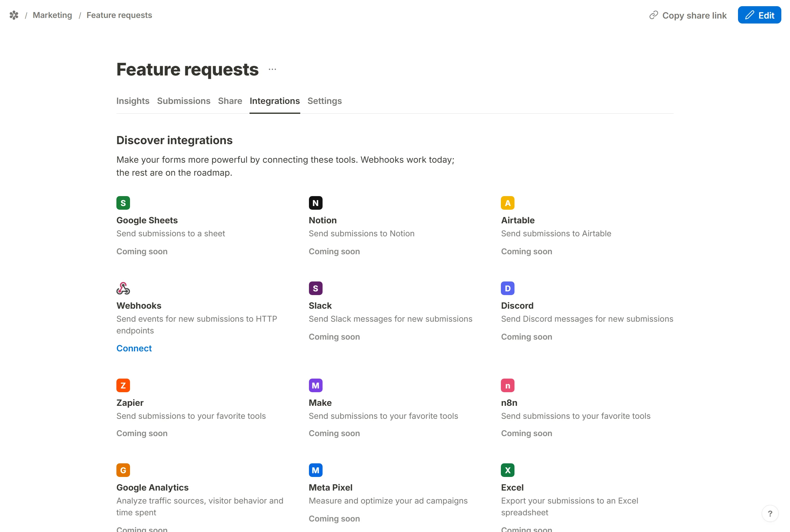
Task: Click the Webhooks icon
Action: click(123, 288)
